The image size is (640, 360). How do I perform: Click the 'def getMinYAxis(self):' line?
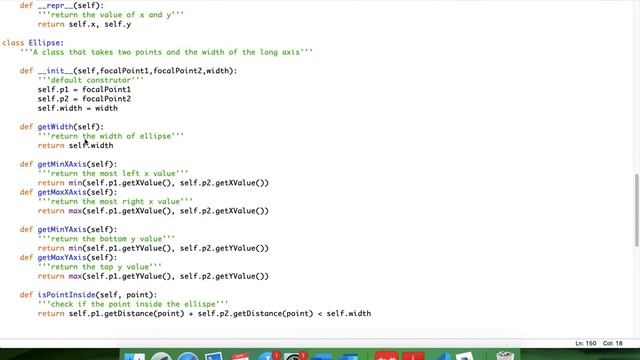68,230
